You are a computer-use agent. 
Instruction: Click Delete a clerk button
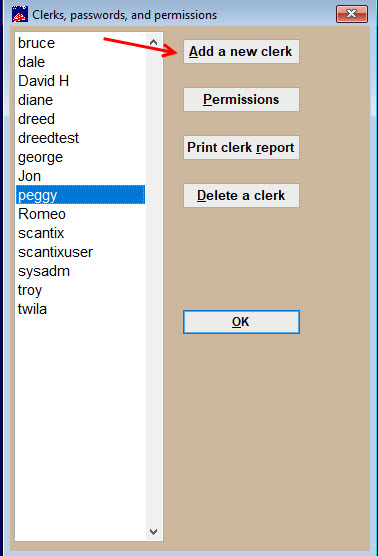point(241,195)
